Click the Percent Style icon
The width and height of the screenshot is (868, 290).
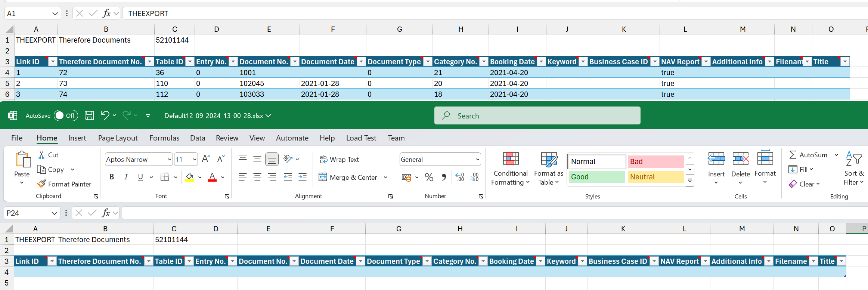(x=429, y=177)
